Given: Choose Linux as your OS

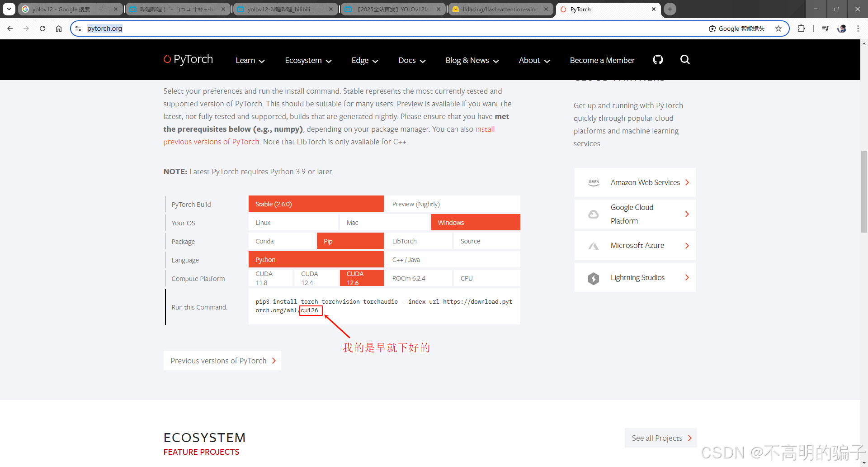Looking at the screenshot, I should click(x=293, y=223).
